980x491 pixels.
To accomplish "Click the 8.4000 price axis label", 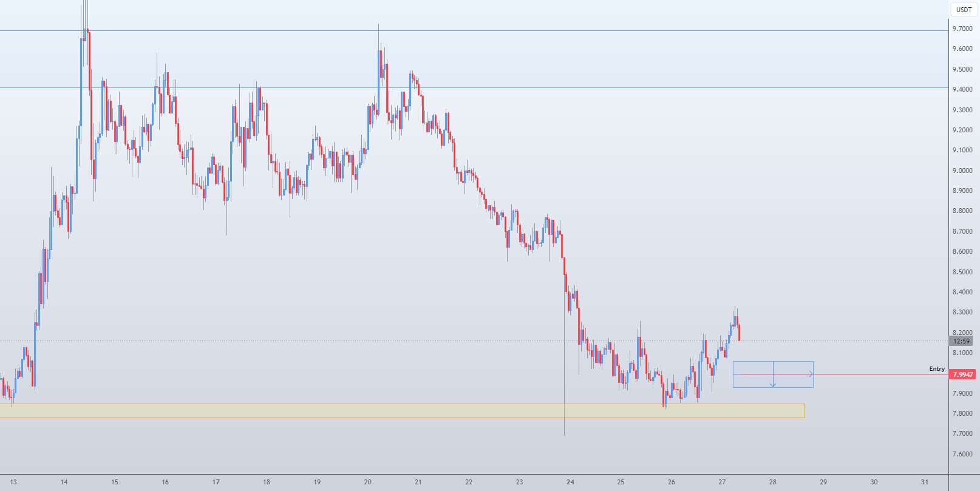I will click(962, 292).
